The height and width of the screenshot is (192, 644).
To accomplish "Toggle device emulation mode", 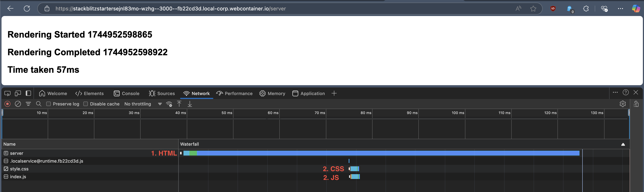I will click(18, 94).
